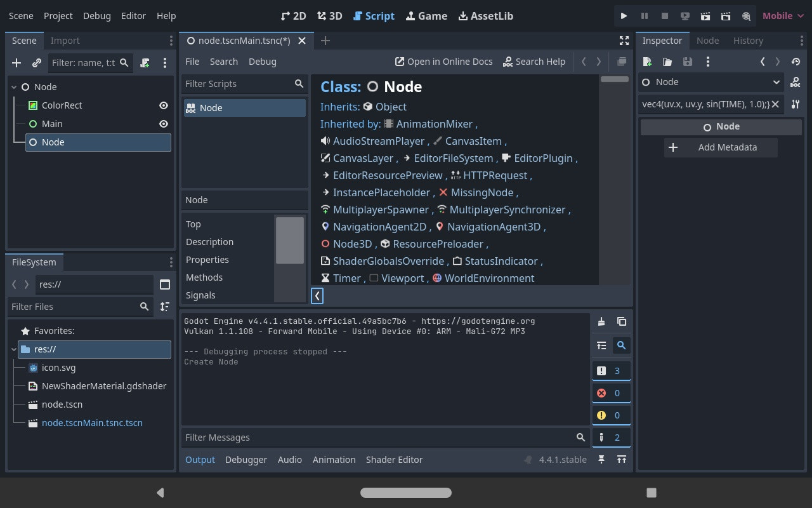Run a specific scene icon
Screen dimensions: 812x508
click(726, 16)
